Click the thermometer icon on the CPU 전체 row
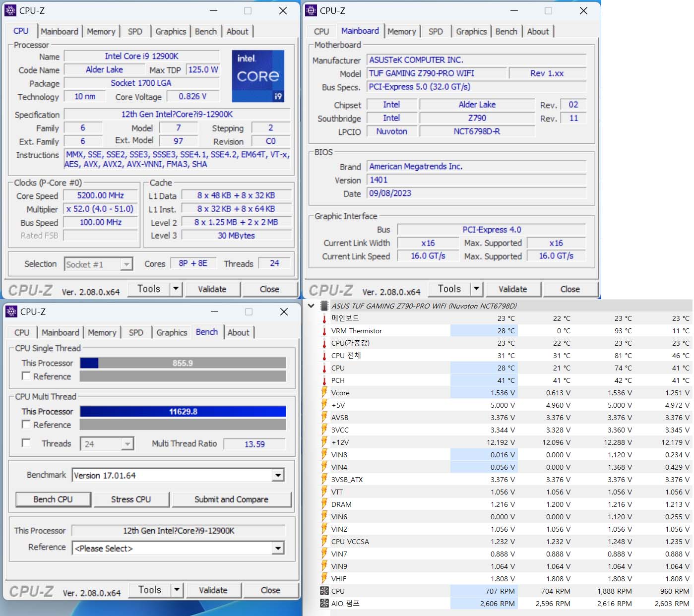Image resolution: width=694 pixels, height=616 pixels. 324,356
